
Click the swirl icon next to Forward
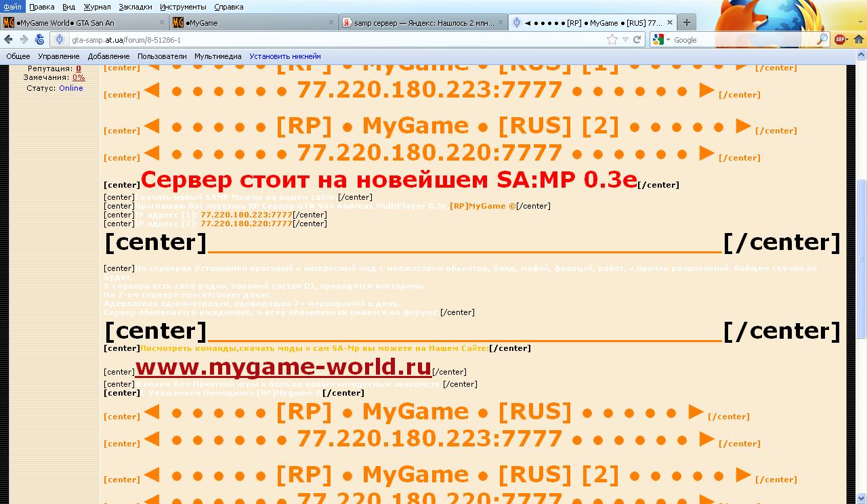(39, 39)
